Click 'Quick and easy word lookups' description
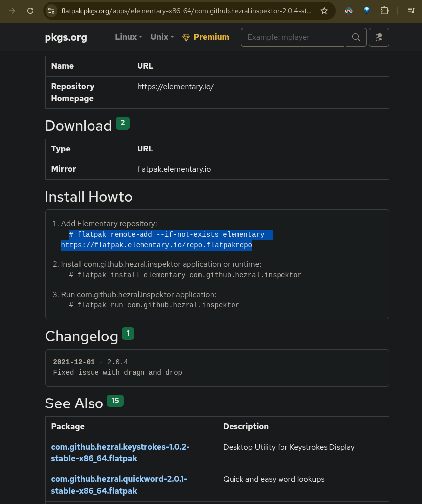The height and width of the screenshot is (504, 422). (274, 479)
